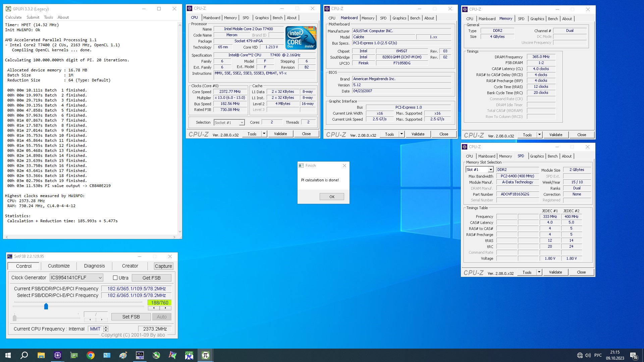
Task: Open the Super PI taskbar icon
Action: coord(189,355)
